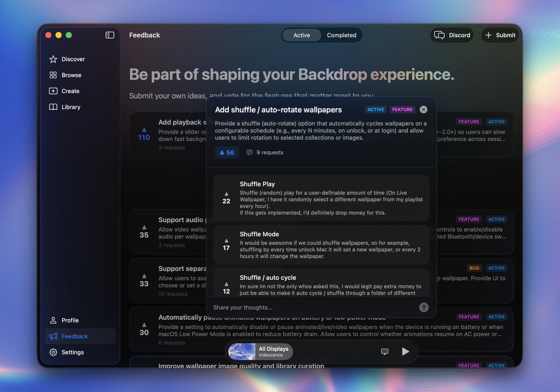Submit a new feedback idea

(x=500, y=35)
